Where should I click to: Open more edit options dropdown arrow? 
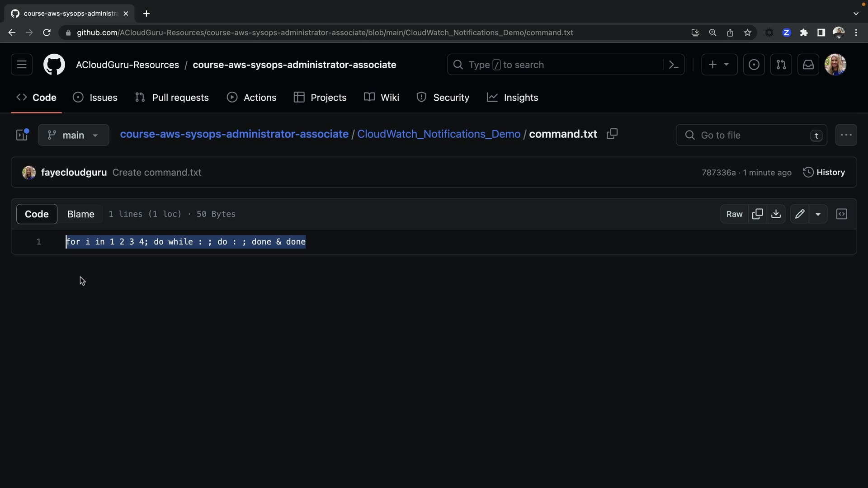click(x=818, y=214)
